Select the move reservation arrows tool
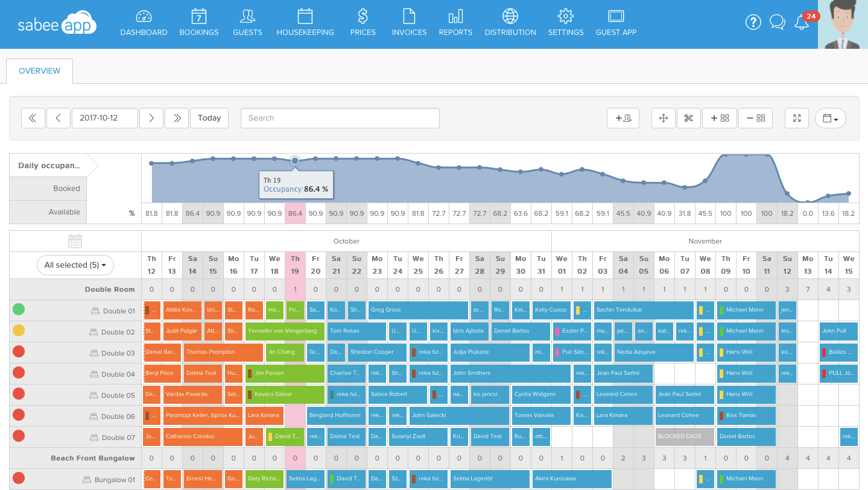This screenshot has height=490, width=868. (x=664, y=118)
